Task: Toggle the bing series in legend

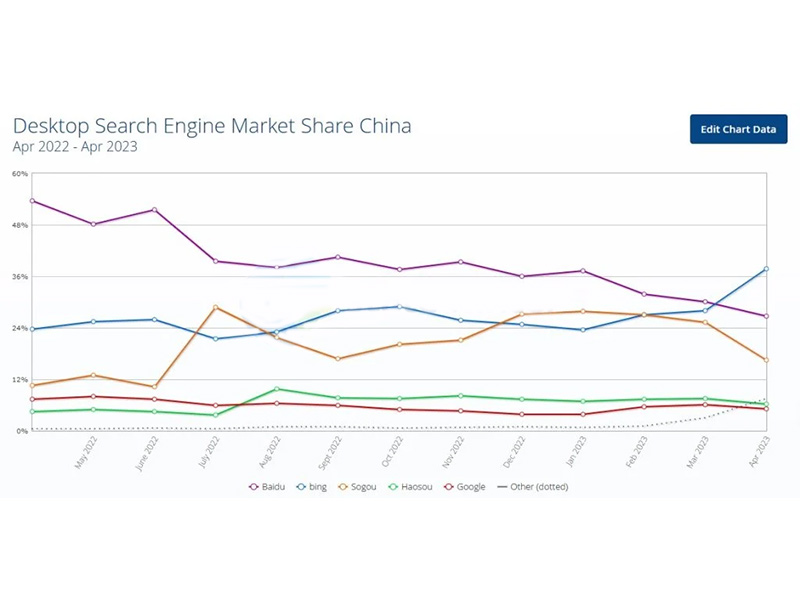Action: pyautogui.click(x=311, y=487)
